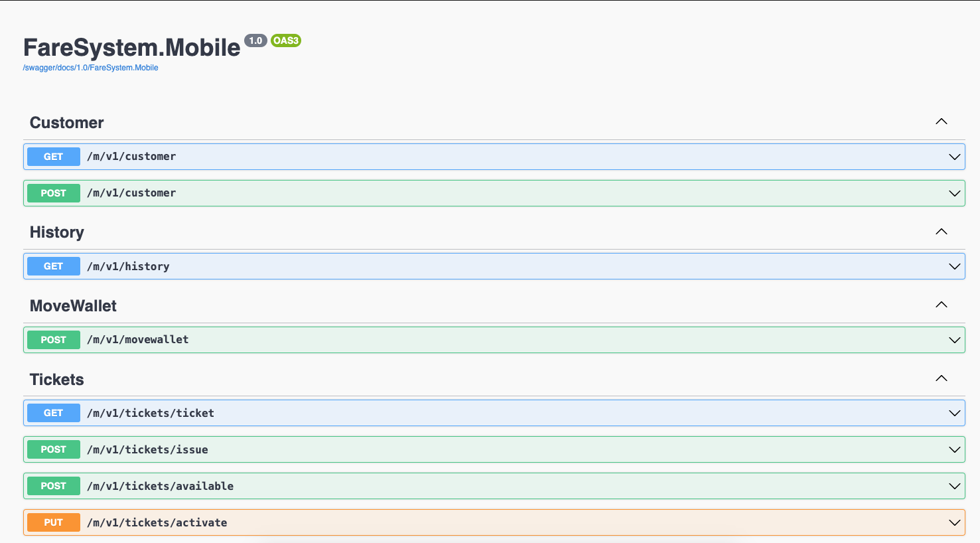Open the /swagger/docs/1.0/FareSystem.Mobile spec link
The width and height of the screenshot is (980, 543).
90,67
